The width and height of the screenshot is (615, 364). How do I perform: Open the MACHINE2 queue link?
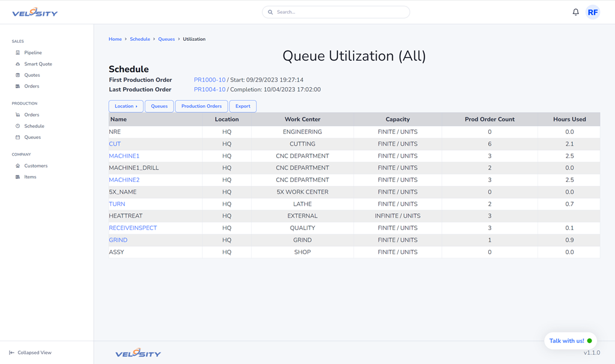124,180
